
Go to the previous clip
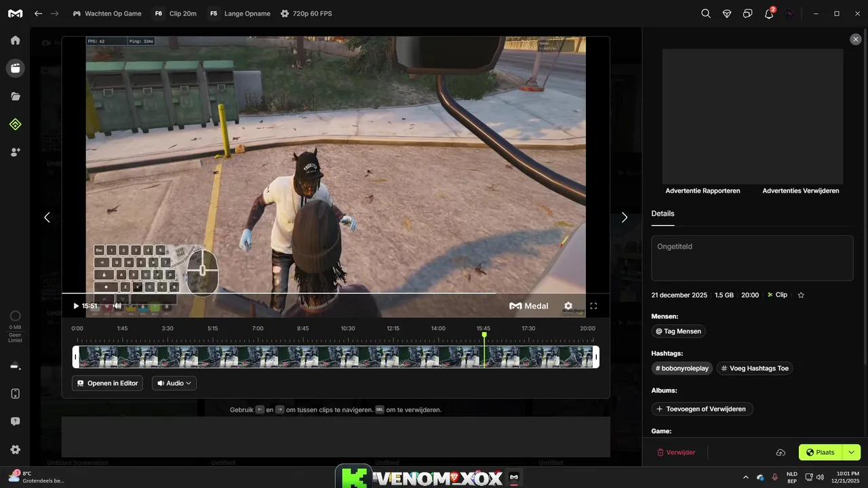click(x=47, y=218)
